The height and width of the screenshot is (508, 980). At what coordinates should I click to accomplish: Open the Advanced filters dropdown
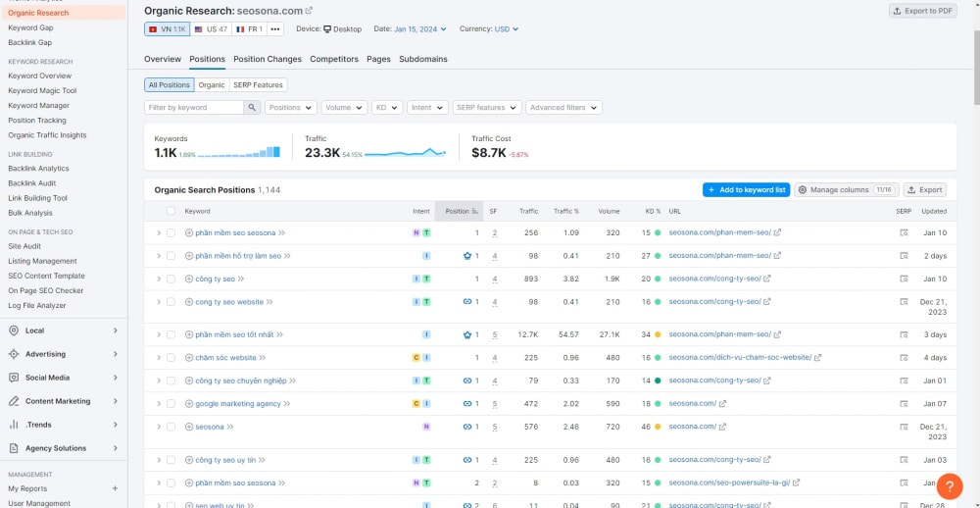(563, 108)
